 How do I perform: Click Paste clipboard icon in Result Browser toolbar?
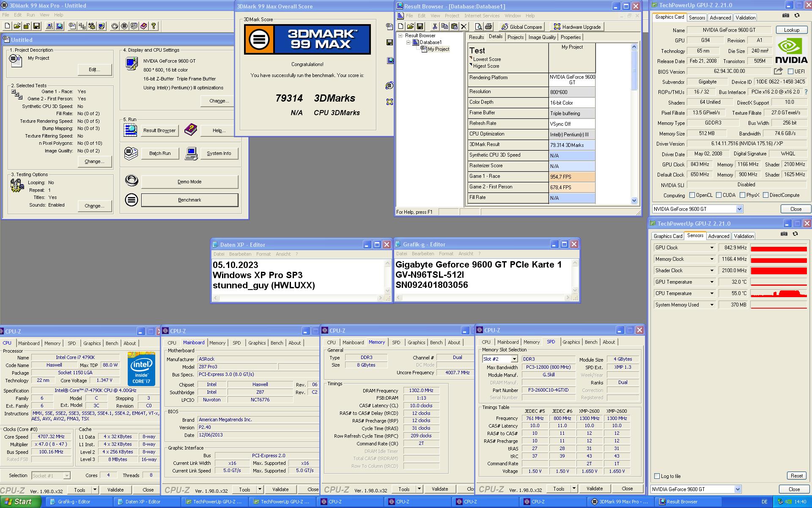pyautogui.click(x=454, y=27)
